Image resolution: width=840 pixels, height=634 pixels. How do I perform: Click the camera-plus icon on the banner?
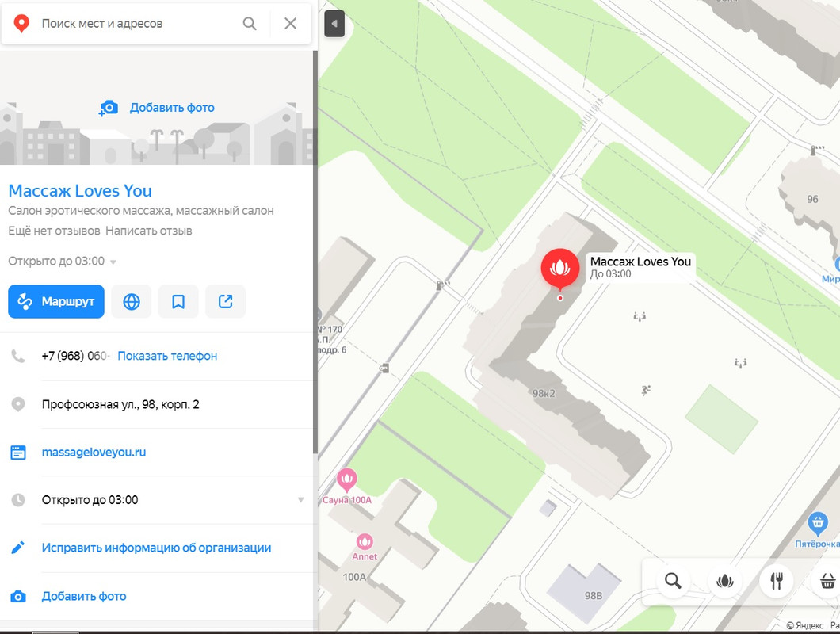point(109,108)
